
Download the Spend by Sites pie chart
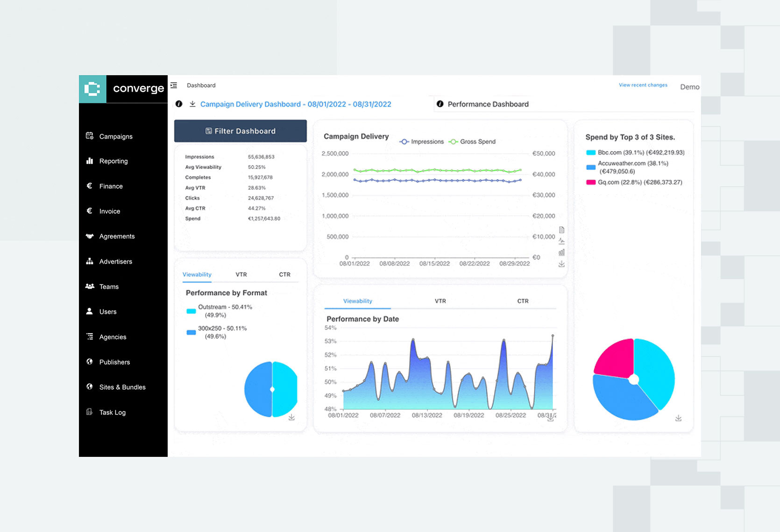(678, 418)
